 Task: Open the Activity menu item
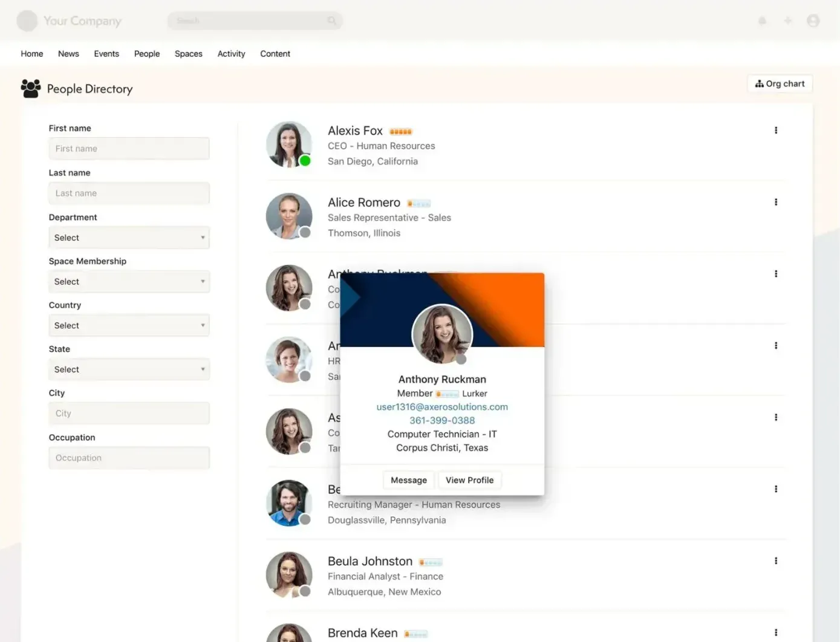(x=231, y=54)
